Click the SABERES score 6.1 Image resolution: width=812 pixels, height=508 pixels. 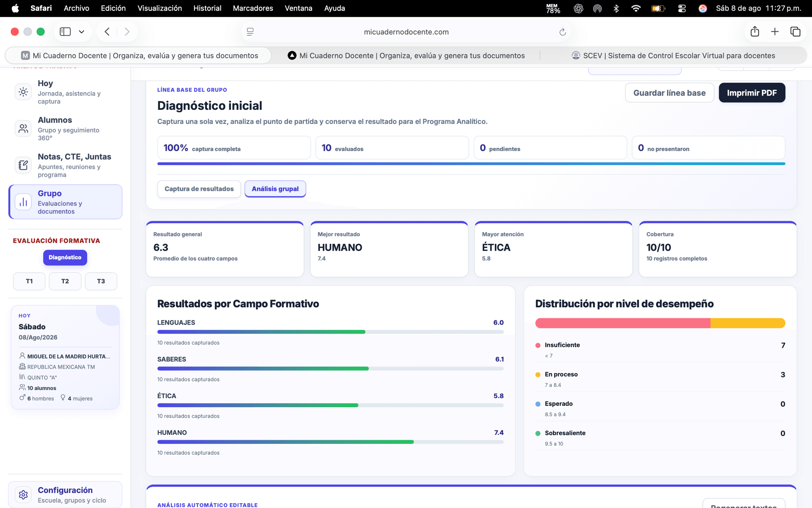[x=499, y=359]
